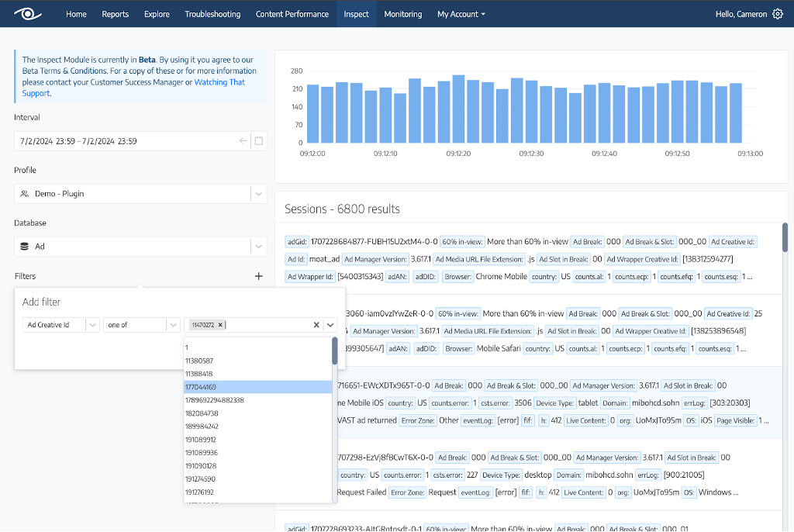Image resolution: width=794 pixels, height=532 pixels.
Task: Open settings via the gear icon
Action: pos(778,13)
